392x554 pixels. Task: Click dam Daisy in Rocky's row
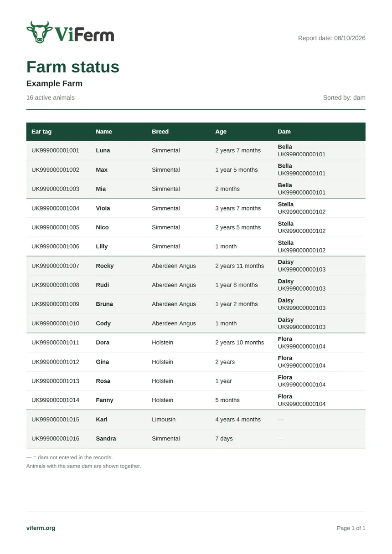coord(286,262)
